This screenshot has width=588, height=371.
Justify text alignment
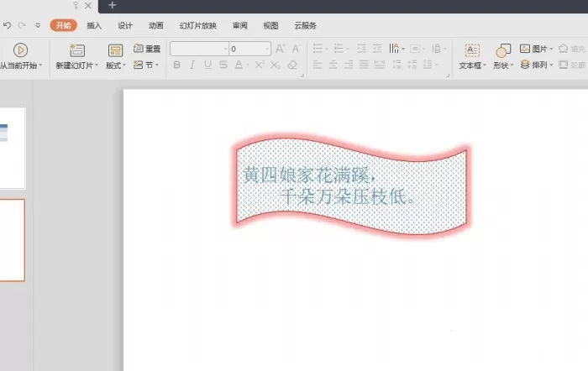364,65
